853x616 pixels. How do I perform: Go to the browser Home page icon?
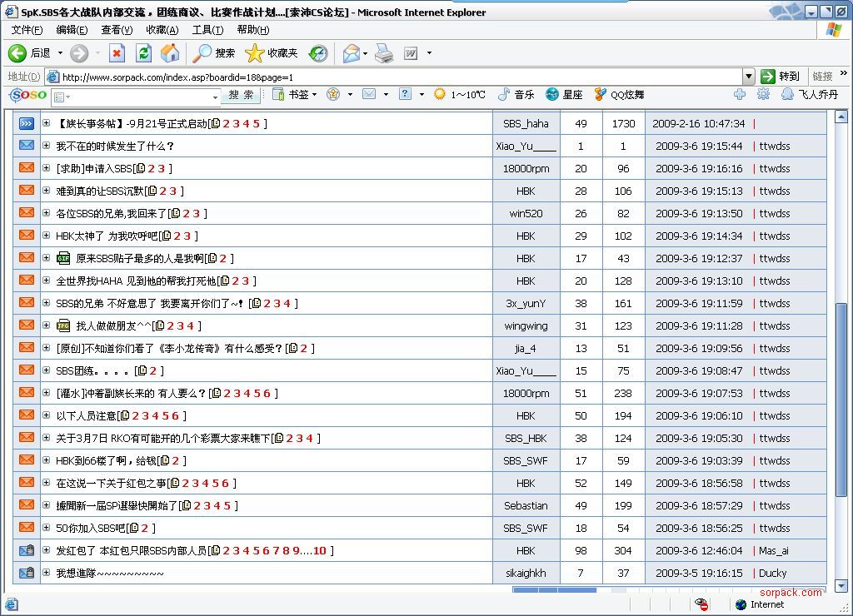(170, 53)
